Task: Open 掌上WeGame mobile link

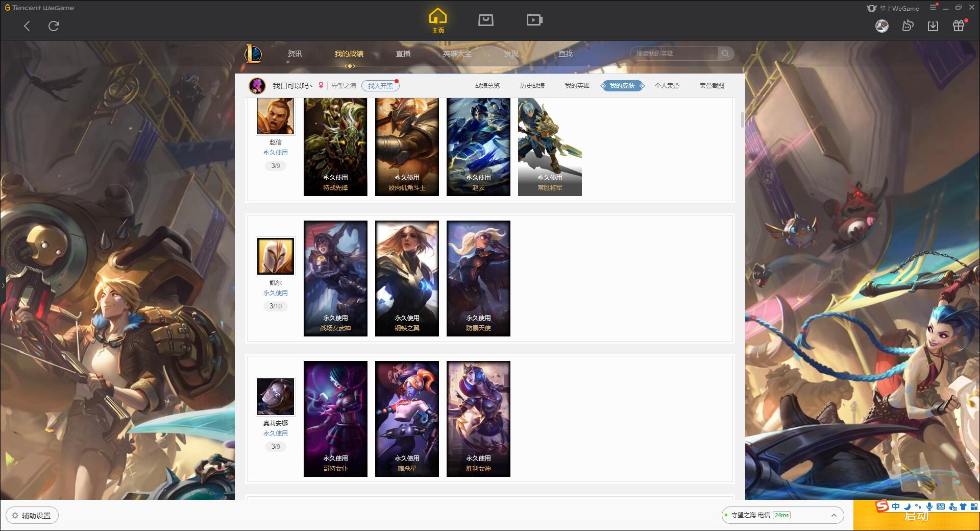Action: 893,8
